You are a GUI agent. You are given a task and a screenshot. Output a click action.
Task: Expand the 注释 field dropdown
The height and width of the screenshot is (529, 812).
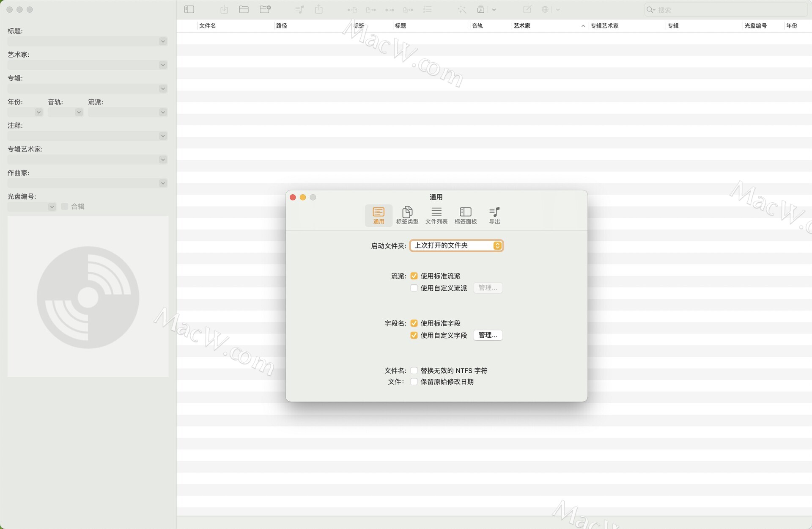click(x=163, y=136)
